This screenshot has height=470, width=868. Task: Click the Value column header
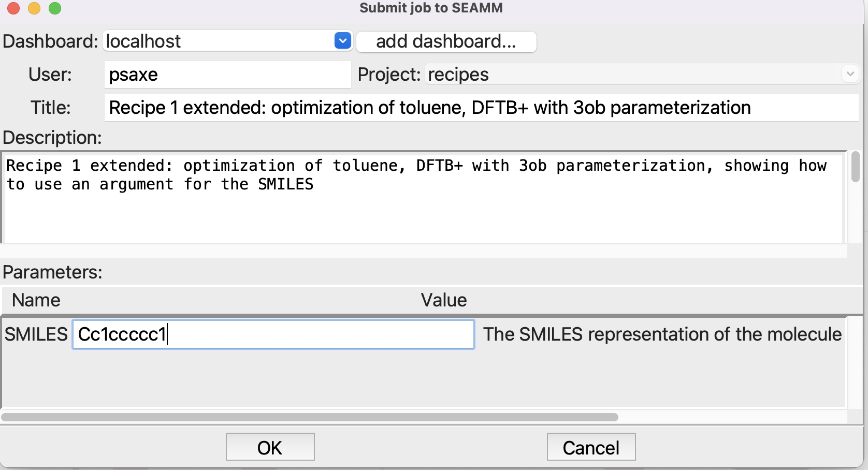coord(444,300)
